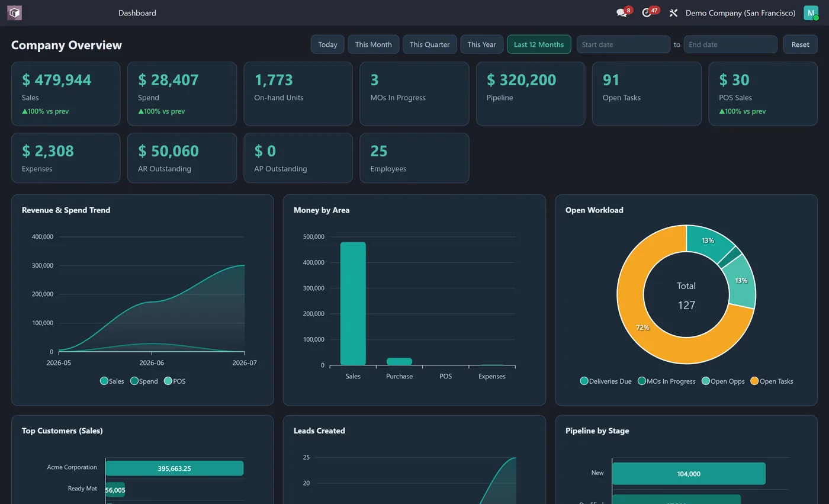Image resolution: width=829 pixels, height=504 pixels.
Task: Toggle Spend series in trend legend
Action: coord(144,381)
